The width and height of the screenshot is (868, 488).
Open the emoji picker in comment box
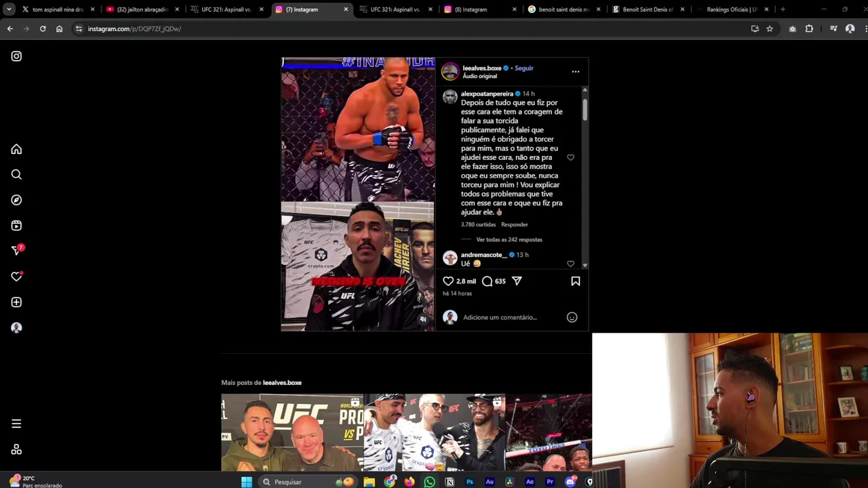click(x=572, y=317)
